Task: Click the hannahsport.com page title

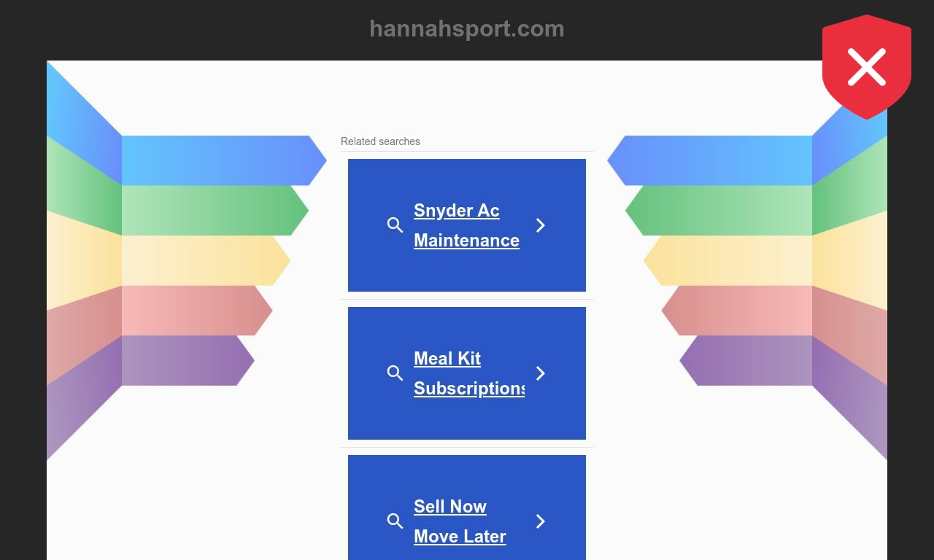Action: click(x=467, y=29)
